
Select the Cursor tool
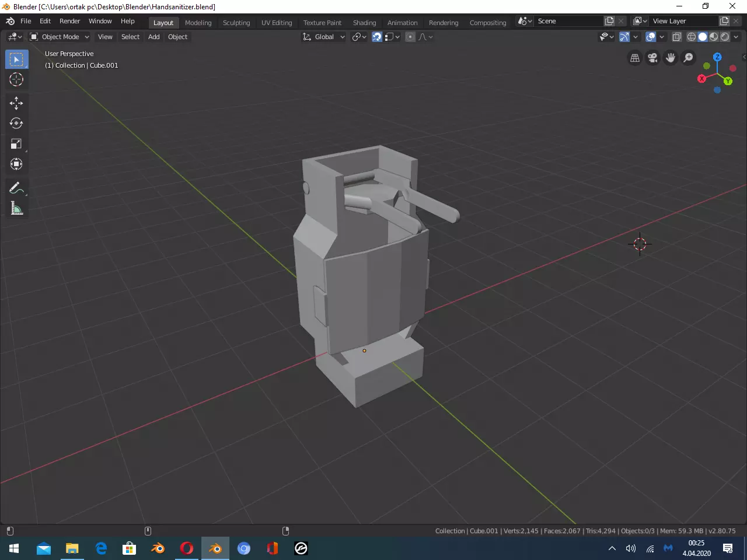coord(16,79)
